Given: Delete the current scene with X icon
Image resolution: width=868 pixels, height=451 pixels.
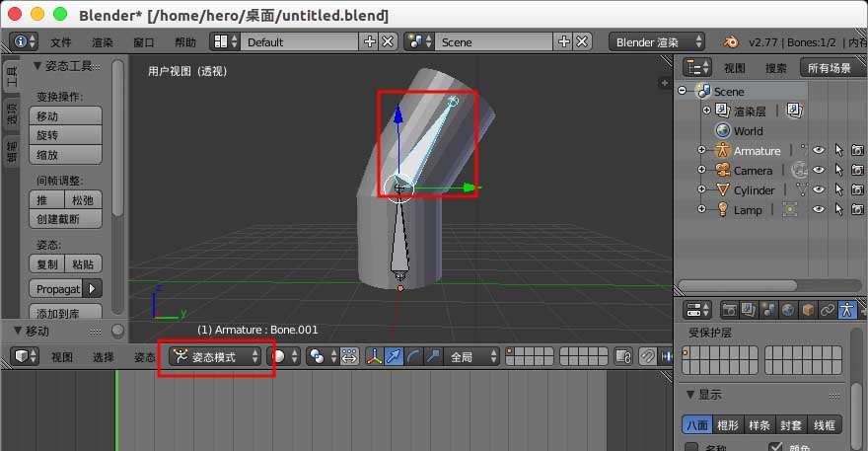Looking at the screenshot, I should [582, 41].
